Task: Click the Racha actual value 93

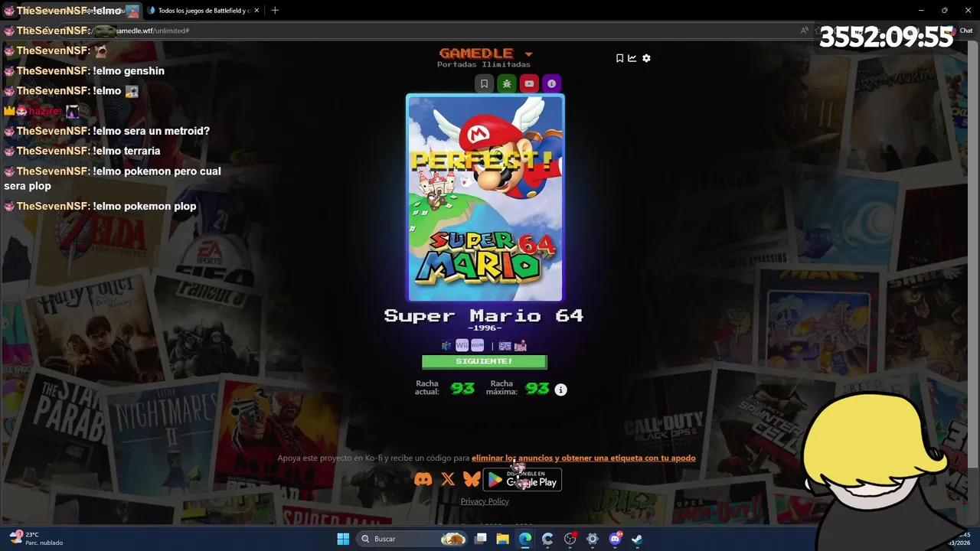Action: click(462, 389)
